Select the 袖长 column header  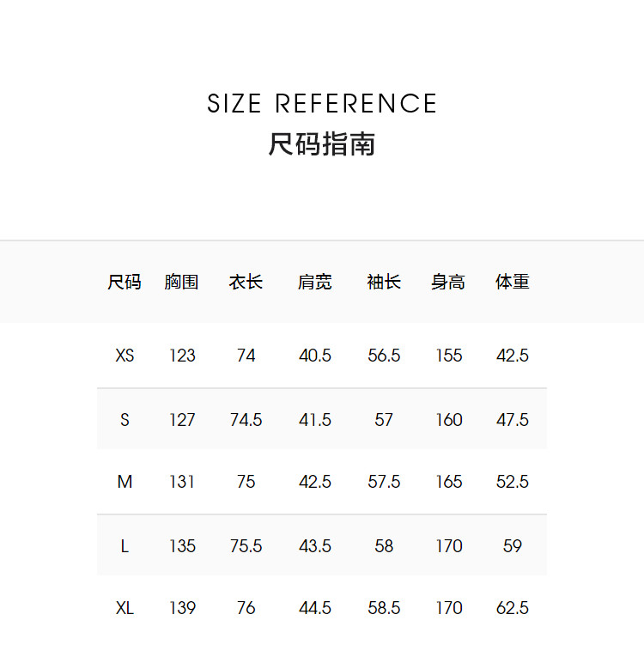point(384,282)
